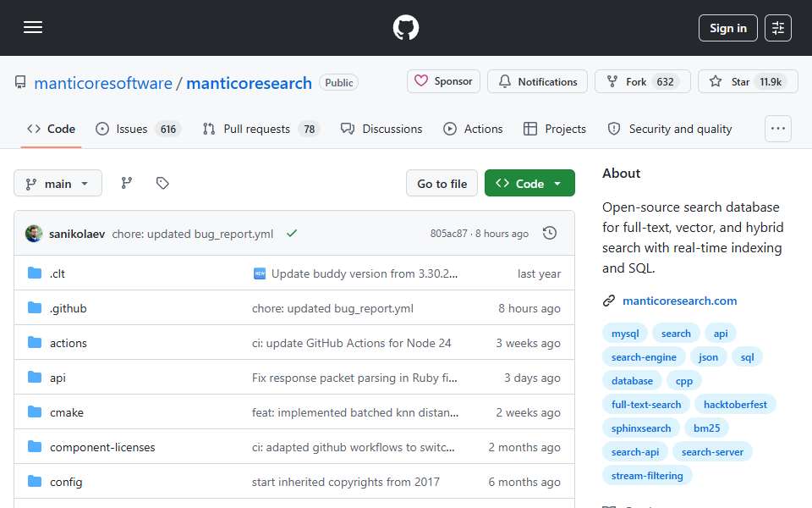
Task: Open the hamburger navigation menu
Action: coord(33,27)
